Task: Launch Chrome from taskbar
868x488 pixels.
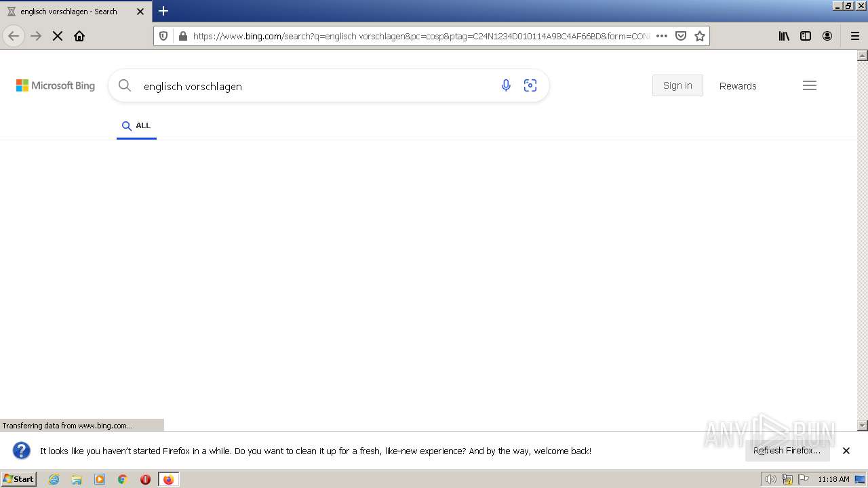Action: tap(123, 479)
